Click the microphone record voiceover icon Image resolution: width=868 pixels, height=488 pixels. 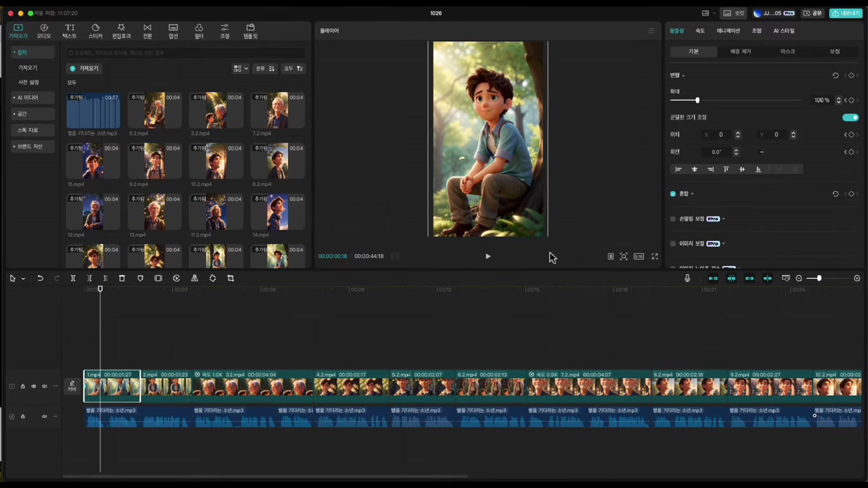687,278
